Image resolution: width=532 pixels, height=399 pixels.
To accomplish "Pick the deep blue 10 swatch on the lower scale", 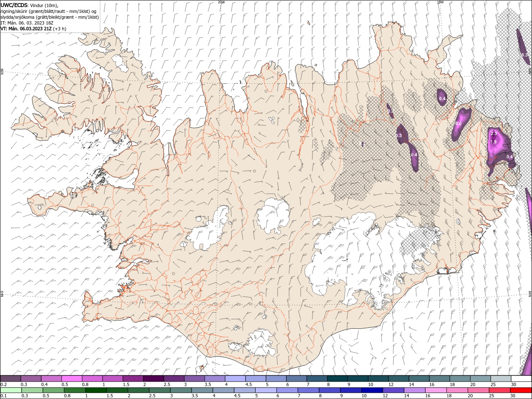I will pyautogui.click(x=372, y=390).
